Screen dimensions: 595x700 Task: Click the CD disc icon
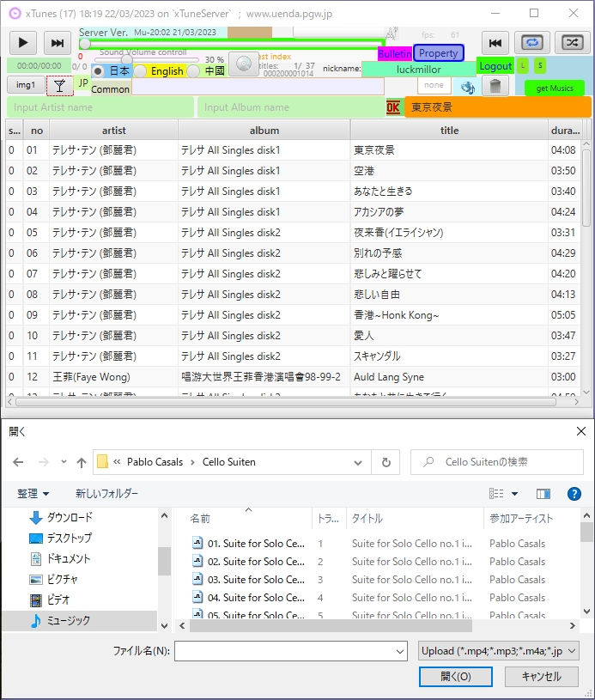point(244,64)
